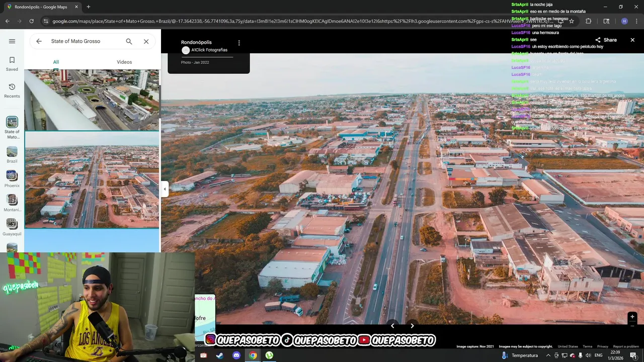
Task: Reload the Google Maps page
Action: click(x=31, y=21)
